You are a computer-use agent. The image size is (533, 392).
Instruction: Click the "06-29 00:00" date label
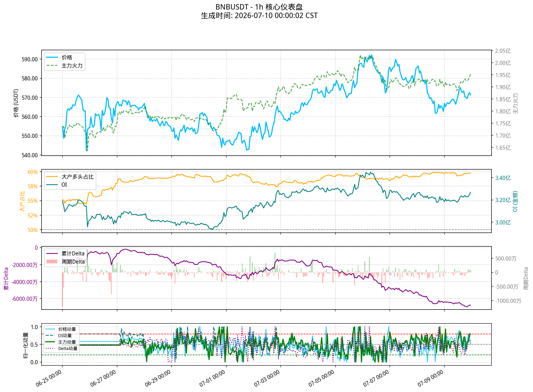(158, 378)
